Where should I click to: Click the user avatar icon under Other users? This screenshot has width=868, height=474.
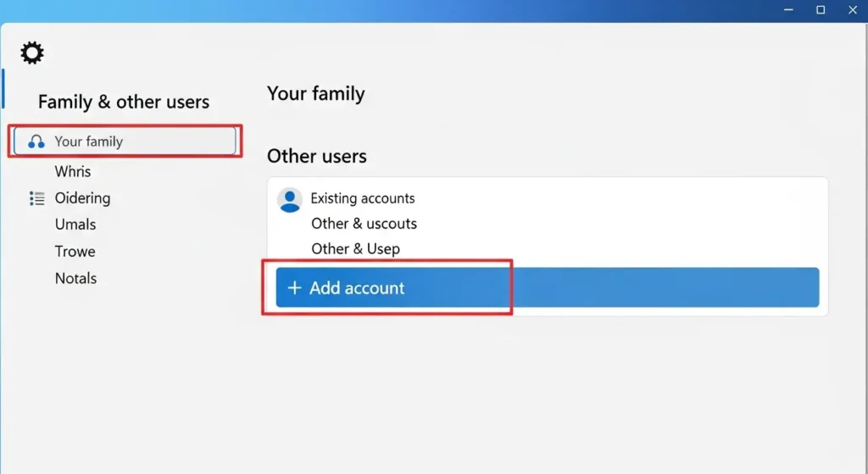coord(290,200)
